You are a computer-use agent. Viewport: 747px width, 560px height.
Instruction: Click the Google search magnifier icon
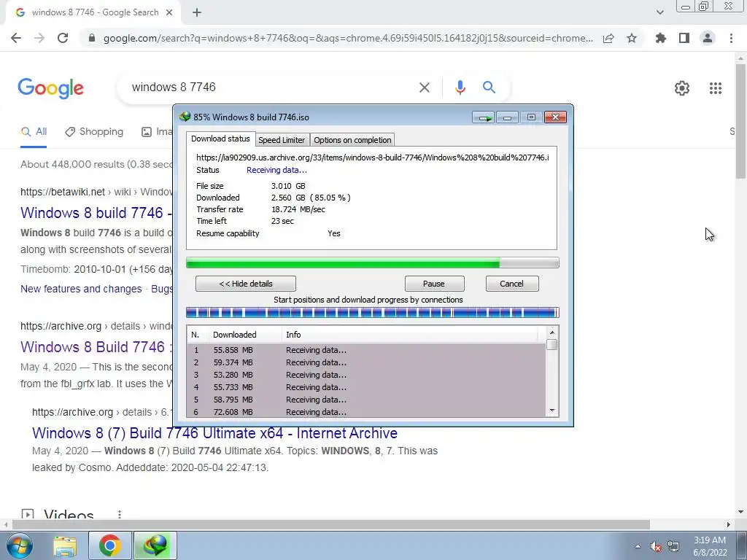(489, 87)
